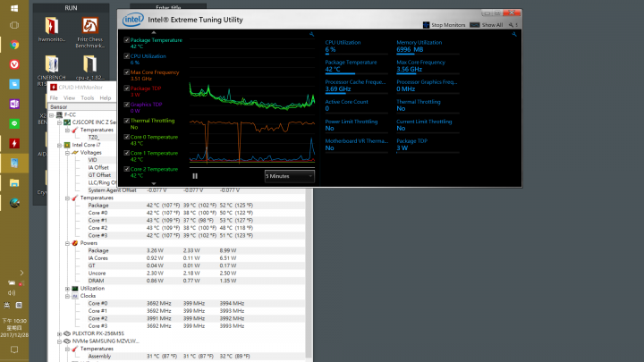Toggle the Max Core Frequency checkbox

[x=126, y=72]
